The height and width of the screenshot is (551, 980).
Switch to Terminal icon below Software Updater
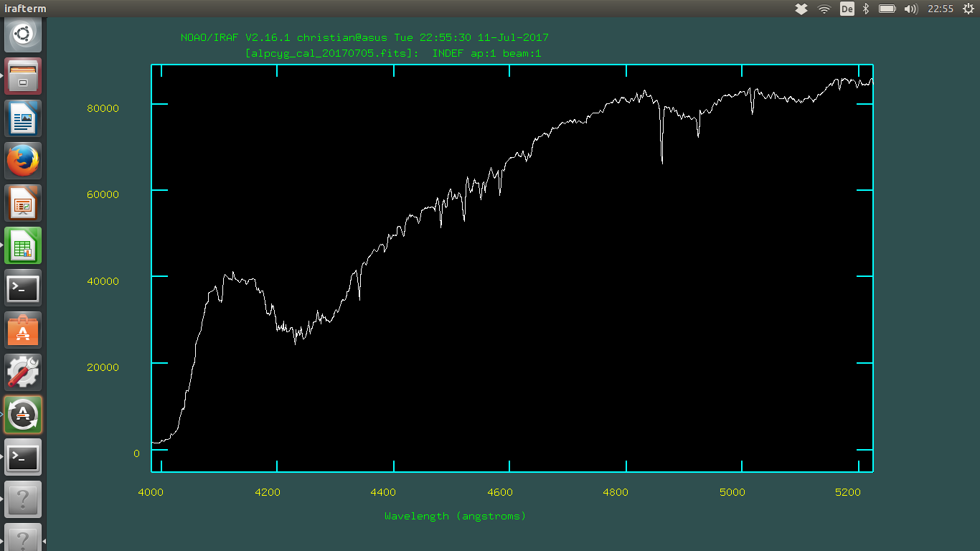(x=23, y=457)
